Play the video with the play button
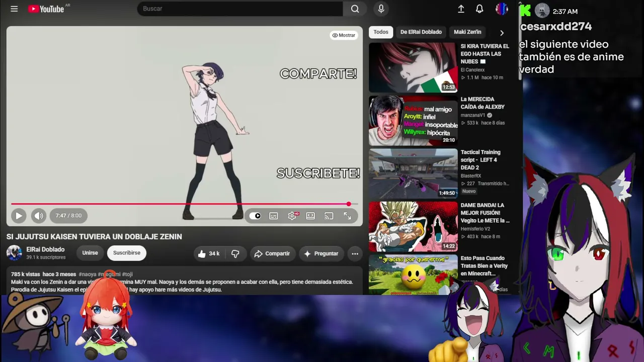Screen dimensions: 644x362 [x=19, y=216]
